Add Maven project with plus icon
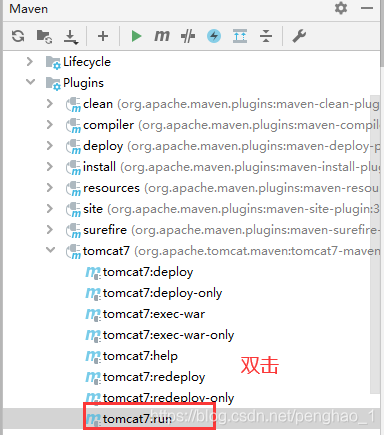The image size is (384, 435). (x=103, y=36)
